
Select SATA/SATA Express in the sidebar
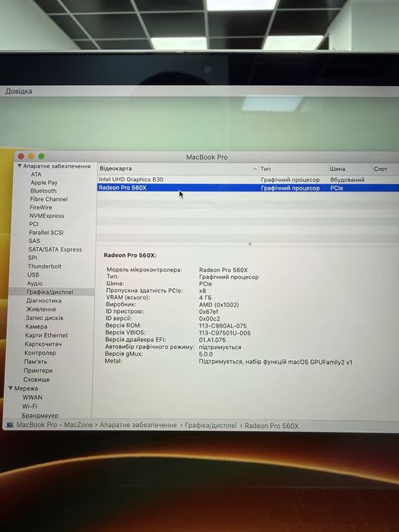coord(55,249)
